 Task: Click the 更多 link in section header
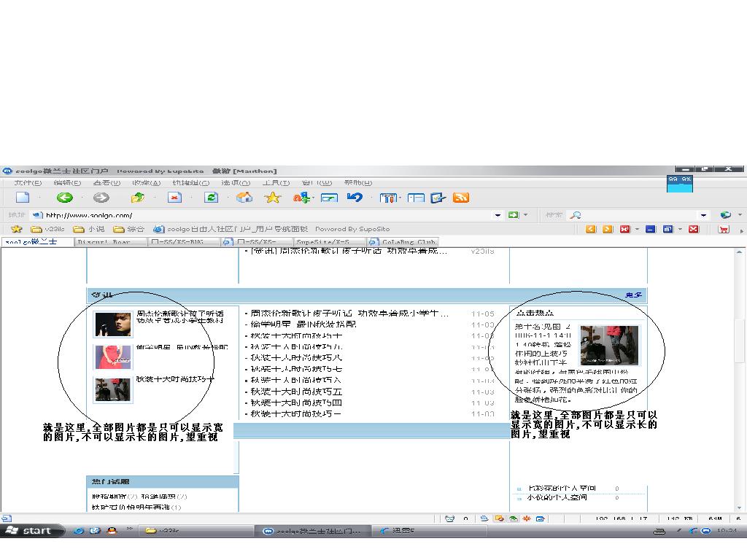[634, 295]
